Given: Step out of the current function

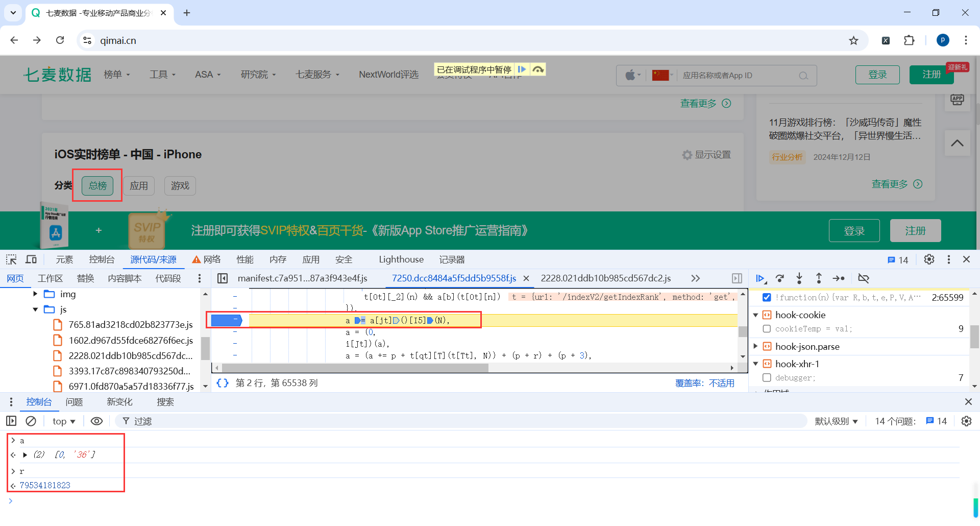Looking at the screenshot, I should [819, 278].
